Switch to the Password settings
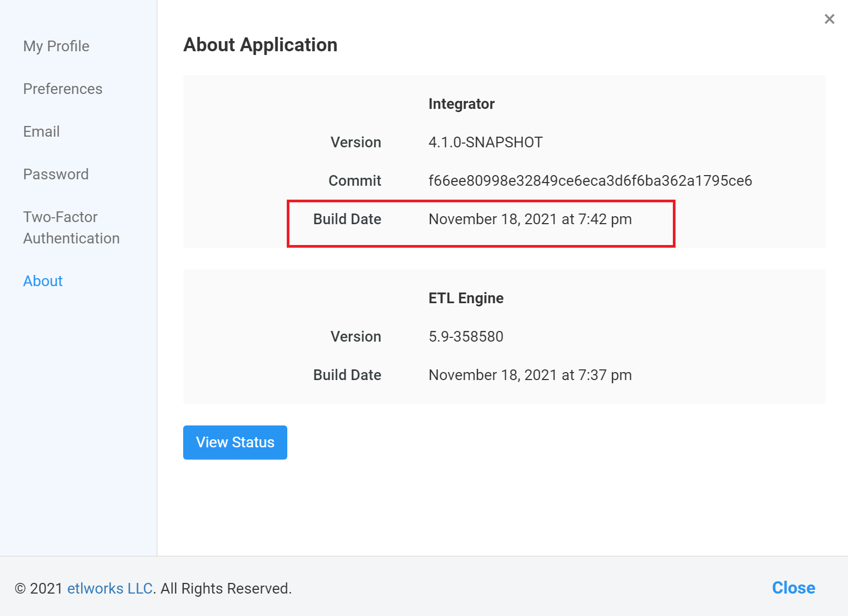 point(56,175)
